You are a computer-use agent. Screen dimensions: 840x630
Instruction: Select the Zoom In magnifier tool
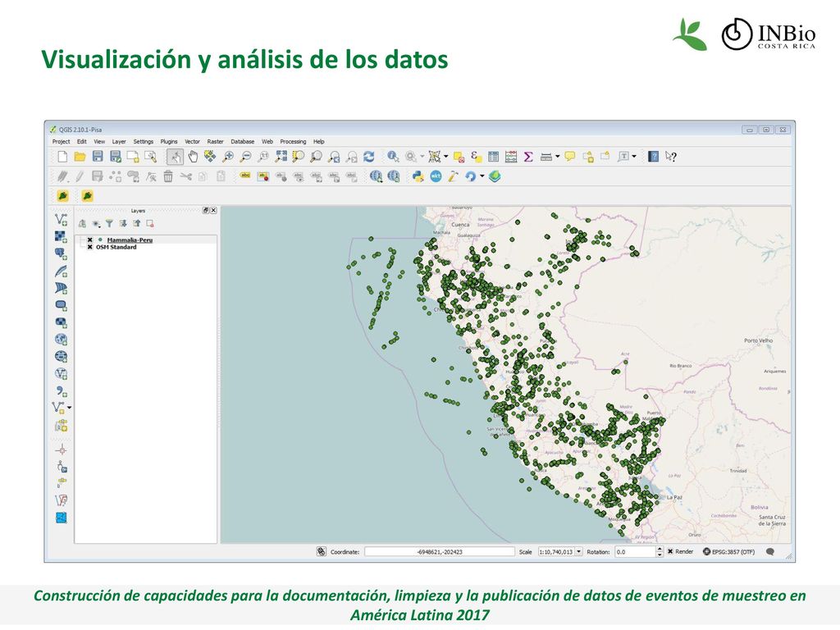pyautogui.click(x=228, y=157)
